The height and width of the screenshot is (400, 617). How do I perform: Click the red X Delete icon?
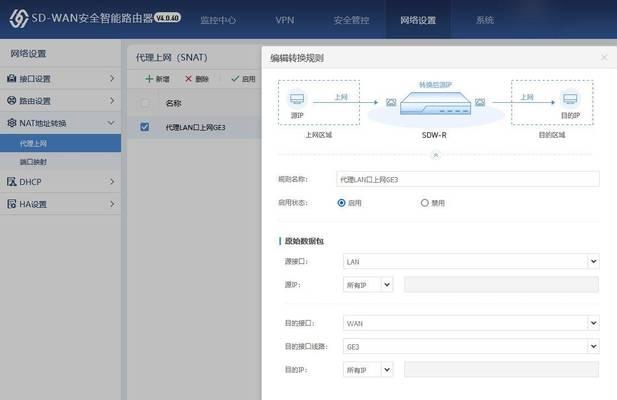click(188, 78)
